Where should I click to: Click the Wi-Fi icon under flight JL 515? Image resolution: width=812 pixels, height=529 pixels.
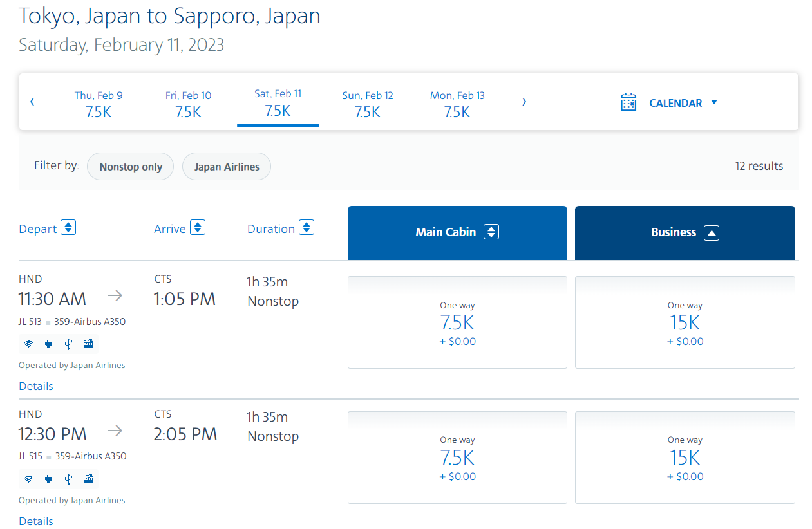(28, 479)
